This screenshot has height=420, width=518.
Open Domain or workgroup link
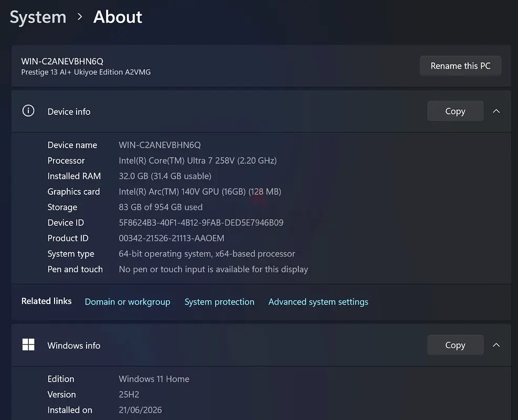pos(128,302)
